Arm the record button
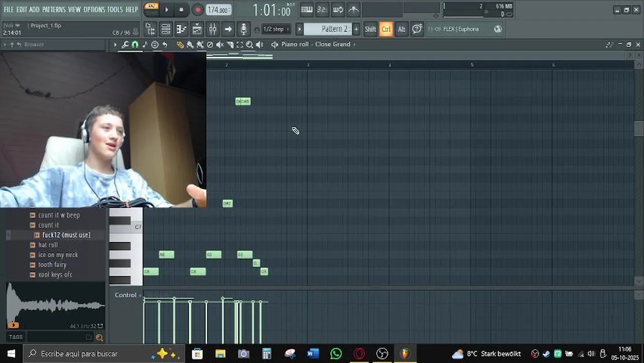This screenshot has width=644, height=363. tap(198, 10)
